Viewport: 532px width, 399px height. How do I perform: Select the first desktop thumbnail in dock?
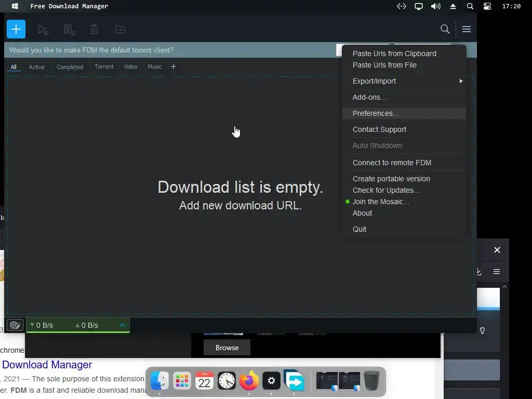(327, 381)
